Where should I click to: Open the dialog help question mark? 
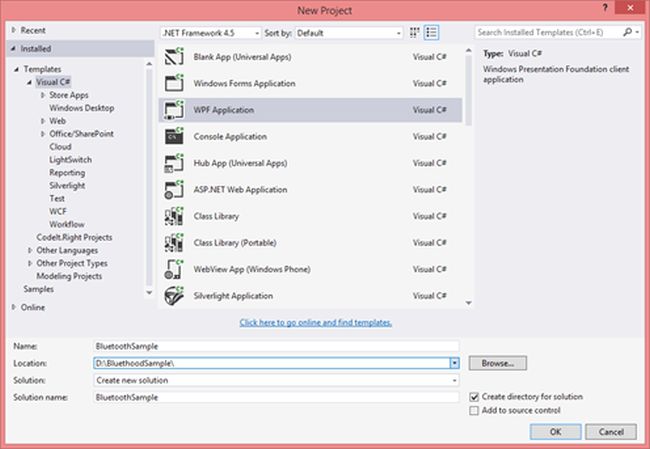[605, 8]
